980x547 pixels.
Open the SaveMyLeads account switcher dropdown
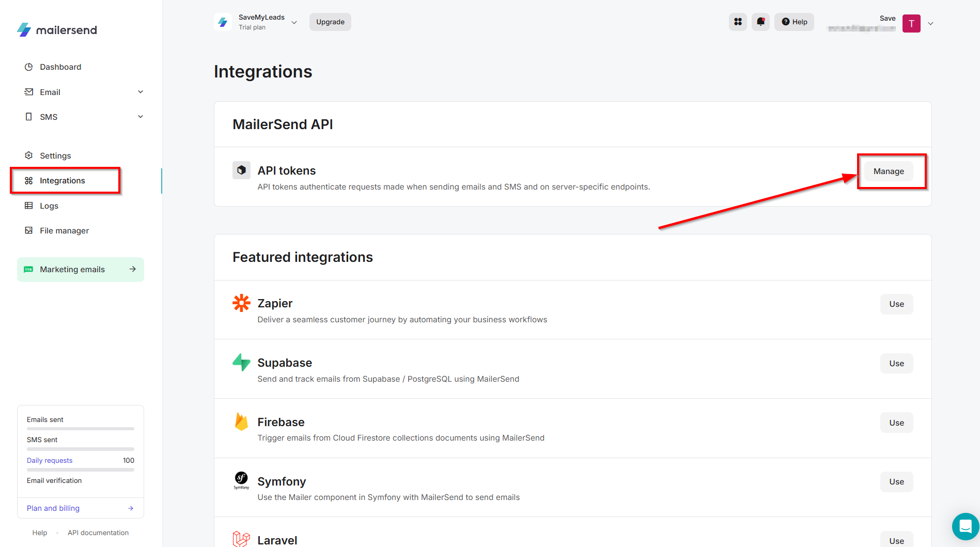pyautogui.click(x=294, y=22)
